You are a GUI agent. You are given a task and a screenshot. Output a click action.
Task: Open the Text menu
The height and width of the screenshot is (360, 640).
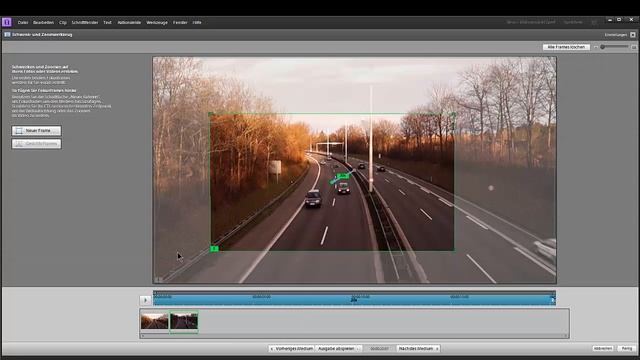(107, 22)
